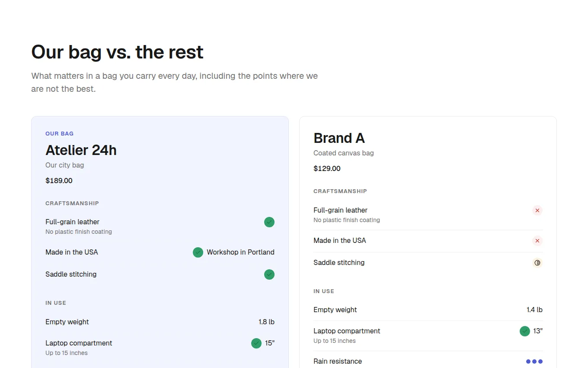Screen dimensions: 588x368
Task: Click Atelier Empty weight 1.8 lb value
Action: click(x=266, y=322)
